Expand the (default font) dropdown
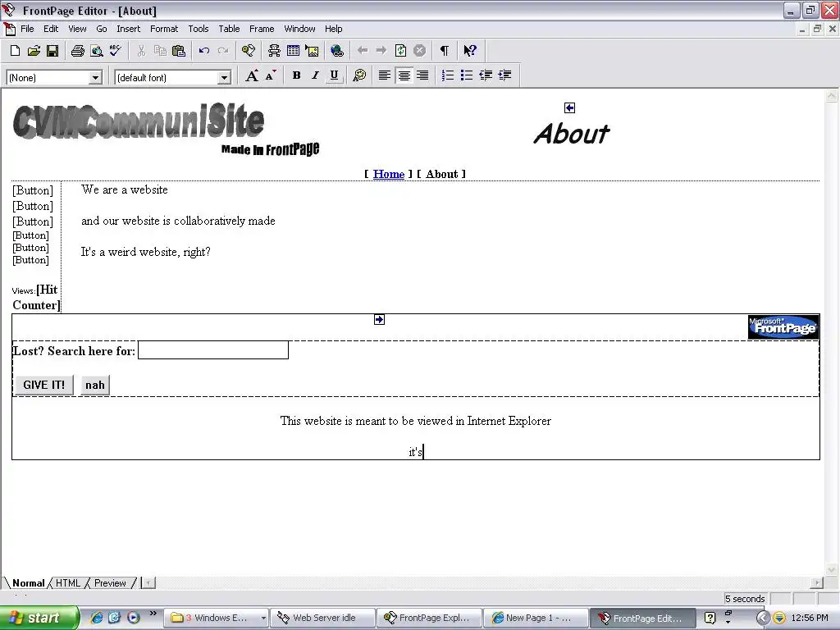840x630 pixels. click(224, 78)
